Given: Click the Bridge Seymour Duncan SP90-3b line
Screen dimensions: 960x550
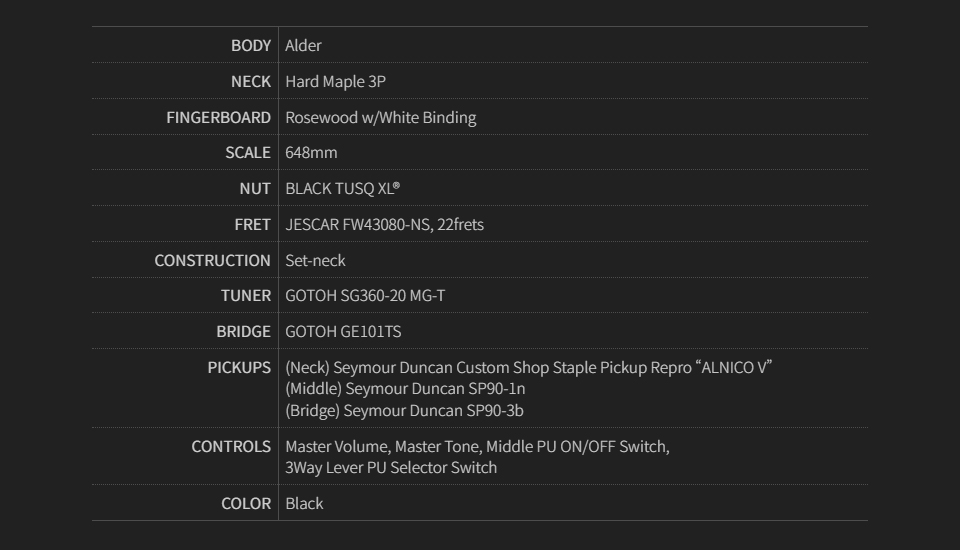Looking at the screenshot, I should pos(404,410).
